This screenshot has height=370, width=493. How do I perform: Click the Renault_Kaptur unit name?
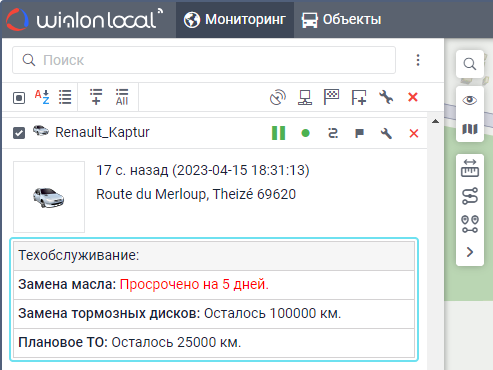click(x=102, y=132)
